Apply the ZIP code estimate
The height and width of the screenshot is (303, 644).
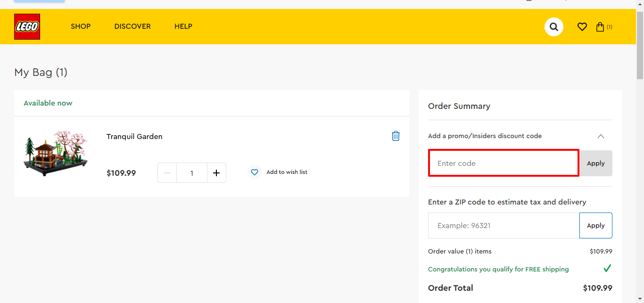click(596, 226)
